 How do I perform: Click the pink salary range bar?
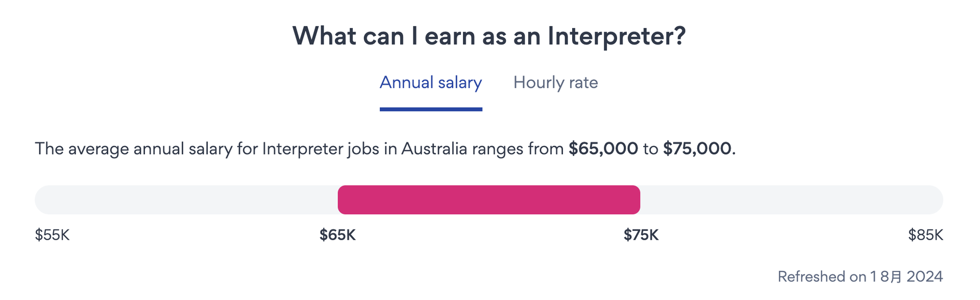point(489,200)
